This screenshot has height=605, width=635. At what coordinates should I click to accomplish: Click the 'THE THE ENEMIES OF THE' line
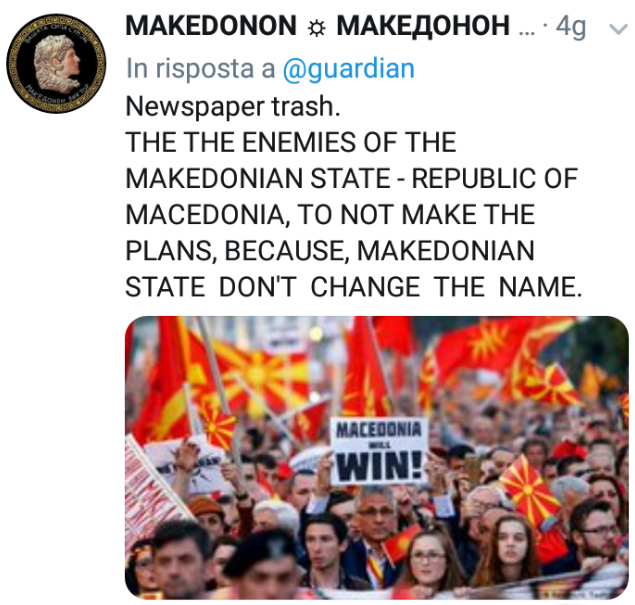pos(291,142)
